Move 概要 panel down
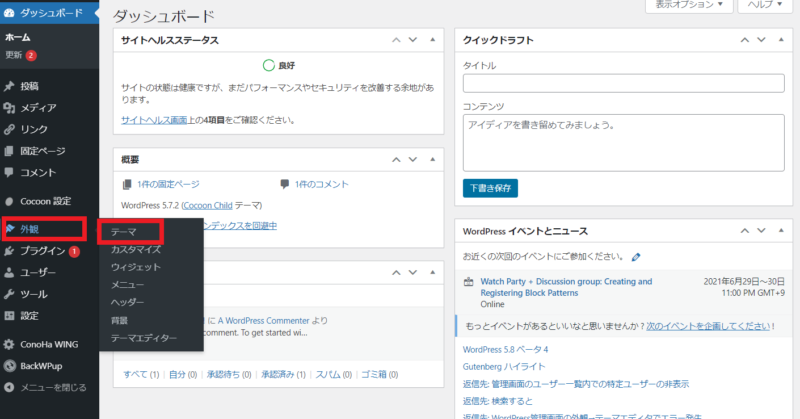Screen dimensions: 800x419 tap(413, 160)
